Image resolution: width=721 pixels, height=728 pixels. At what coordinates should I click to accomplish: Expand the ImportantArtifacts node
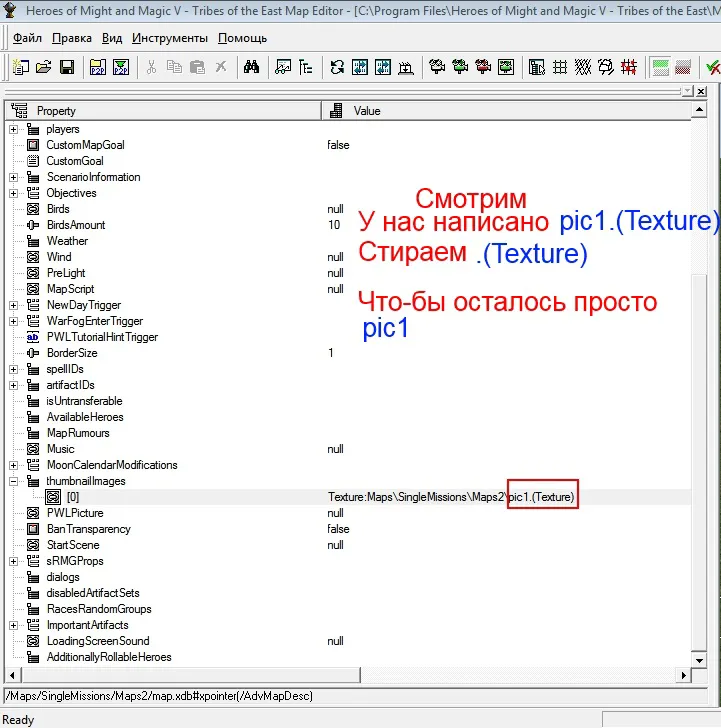(13, 625)
